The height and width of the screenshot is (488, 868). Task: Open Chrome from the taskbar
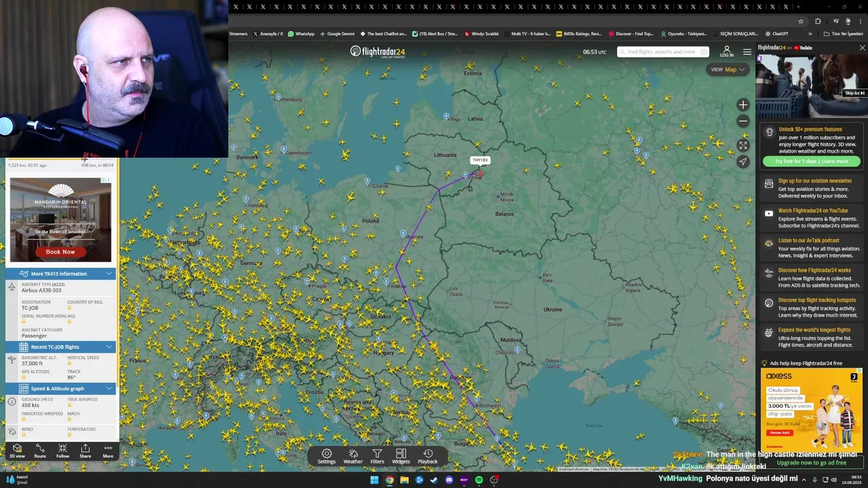(x=389, y=480)
